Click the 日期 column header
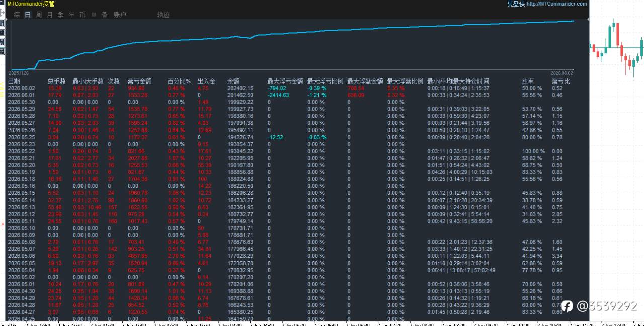This screenshot has width=644, height=326. point(14,81)
